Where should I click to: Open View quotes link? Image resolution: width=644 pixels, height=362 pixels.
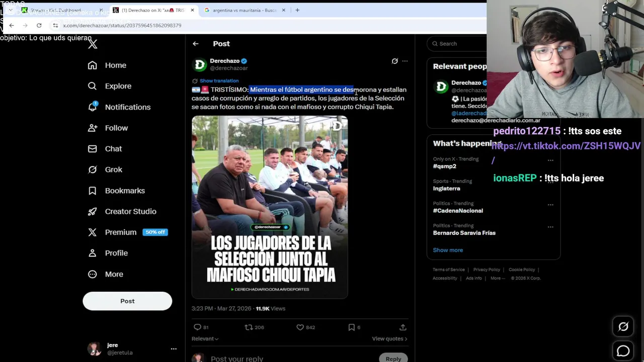[x=389, y=339]
